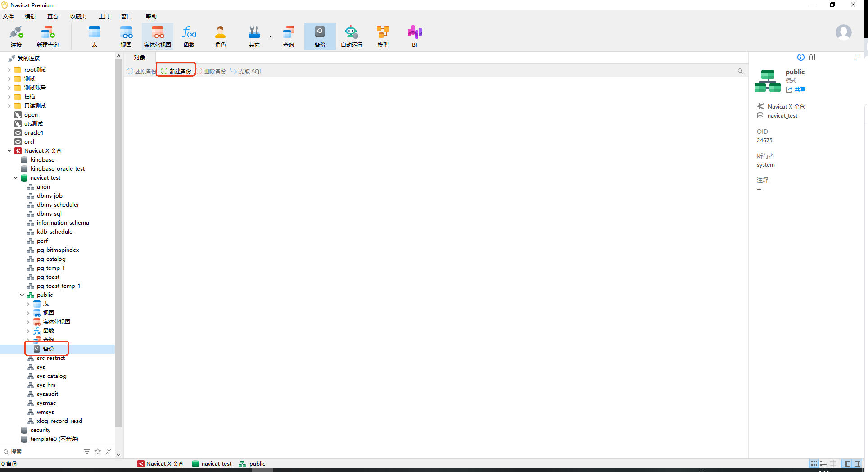This screenshot has height=472, width=868.
Task: Open the dropdown arrow next to 其它
Action: pyautogui.click(x=270, y=36)
